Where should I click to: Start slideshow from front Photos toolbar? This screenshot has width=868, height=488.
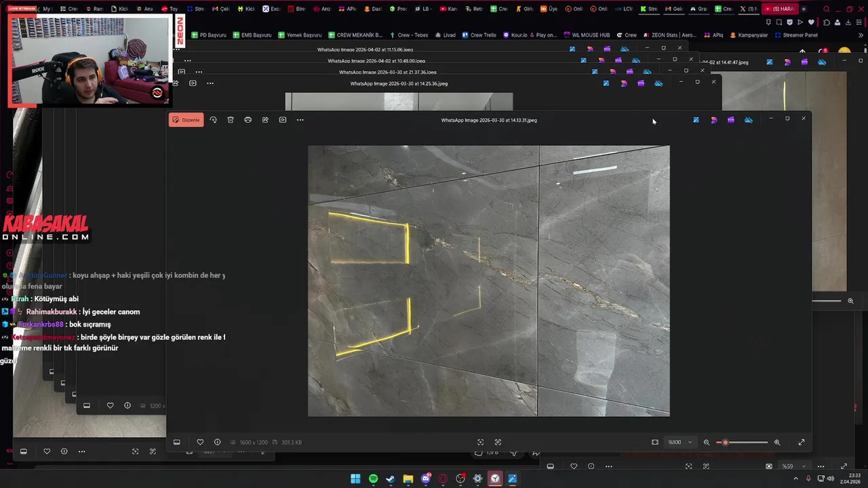283,120
